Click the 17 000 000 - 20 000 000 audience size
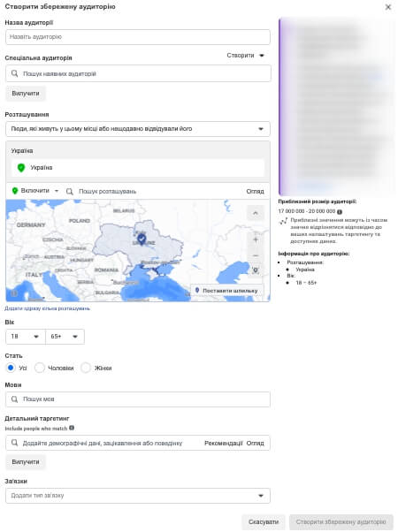398x532 pixels. point(307,211)
